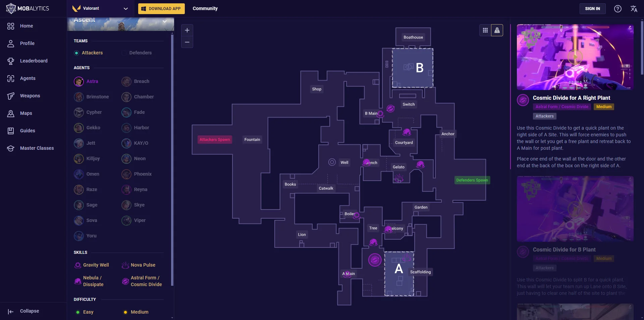Open the Valorant game selector dropdown
Image resolution: width=644 pixels, height=320 pixels.
click(x=100, y=8)
